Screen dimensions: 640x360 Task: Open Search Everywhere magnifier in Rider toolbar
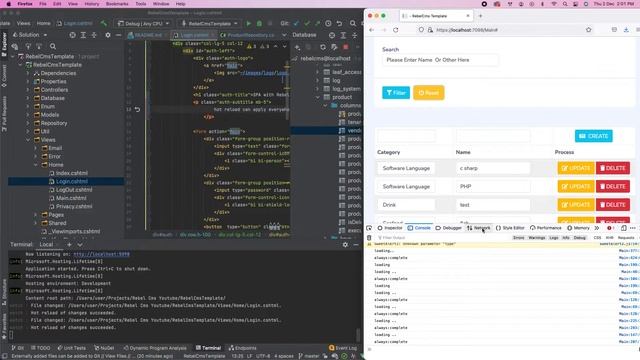pyautogui.click(x=353, y=24)
